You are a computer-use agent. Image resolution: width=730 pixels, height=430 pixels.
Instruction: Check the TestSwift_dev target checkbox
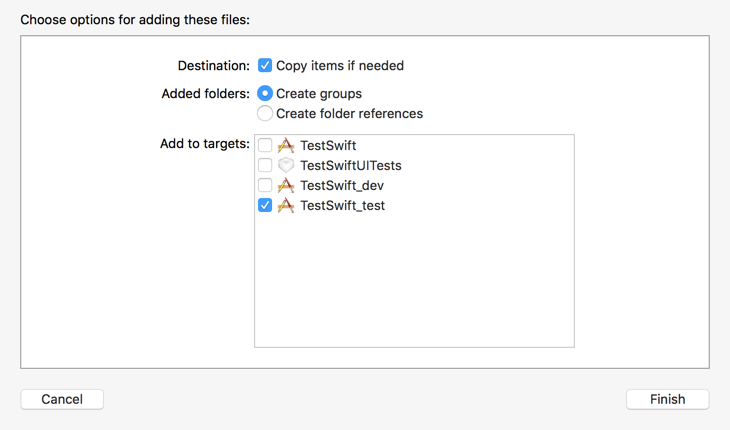pyautogui.click(x=265, y=185)
